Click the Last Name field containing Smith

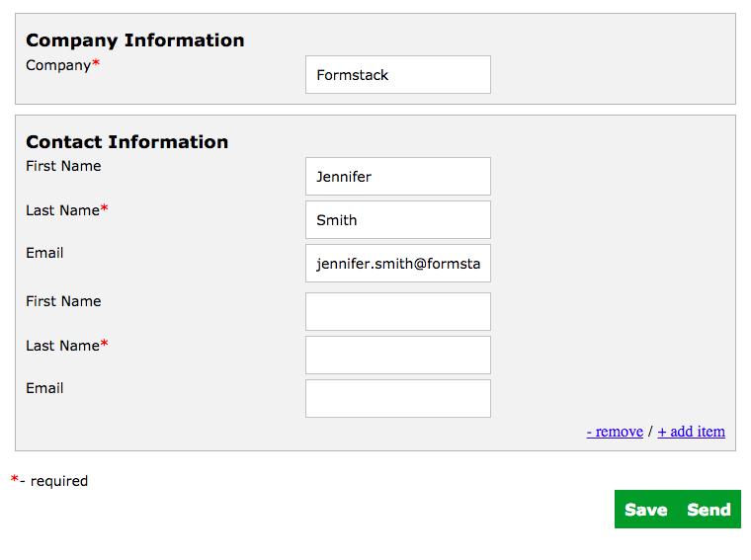[397, 220]
